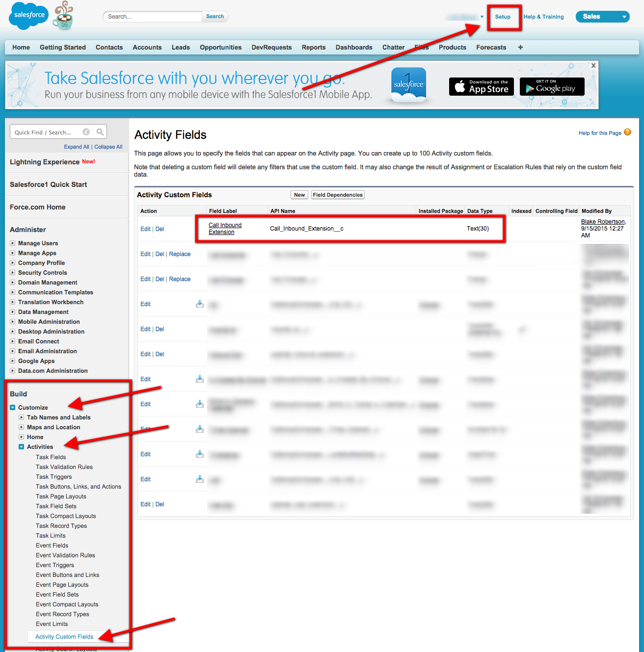Click the Salesforce1 app icon in banner

pyautogui.click(x=409, y=84)
